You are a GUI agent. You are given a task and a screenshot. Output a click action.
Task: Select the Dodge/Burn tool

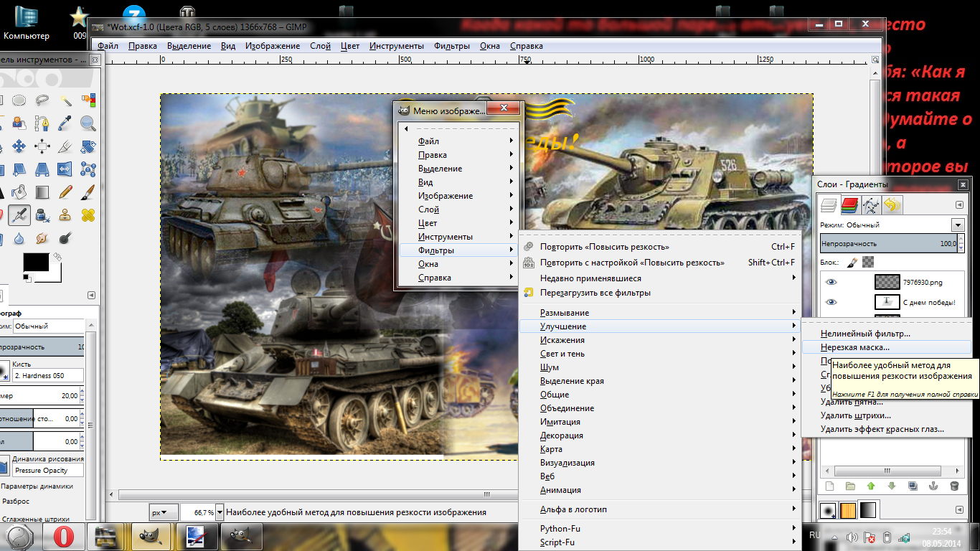(x=65, y=237)
